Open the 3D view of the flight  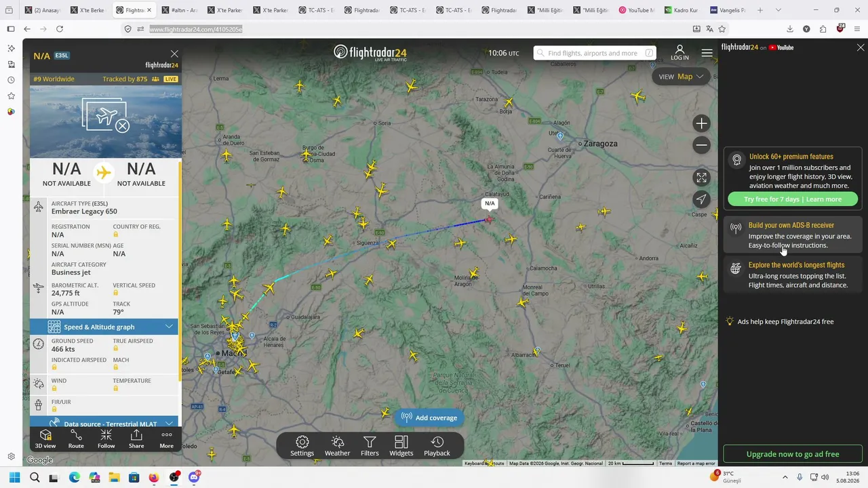45,439
